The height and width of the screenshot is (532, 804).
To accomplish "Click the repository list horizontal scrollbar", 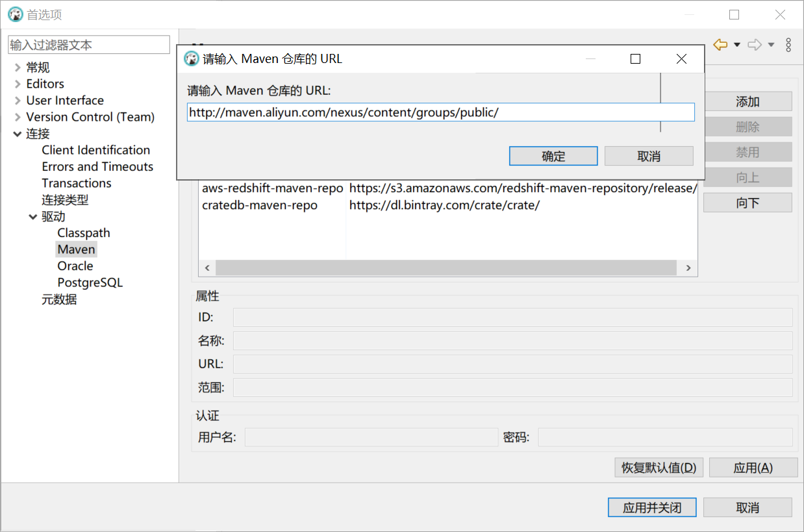I will 447,267.
